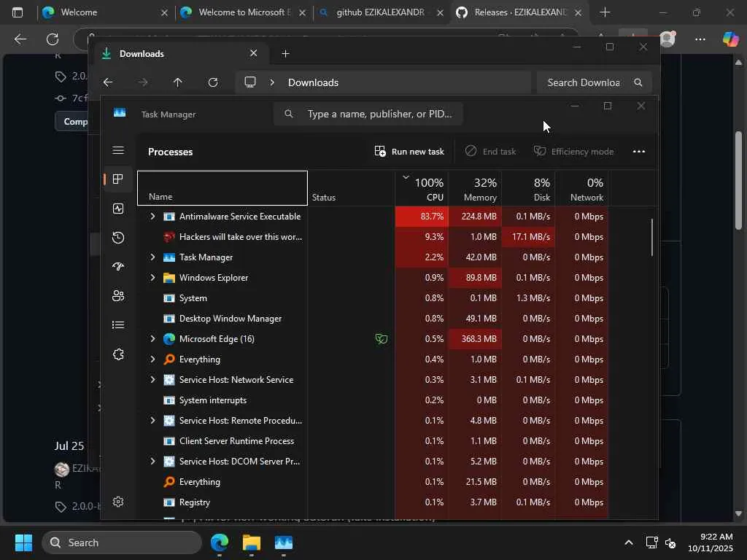
Task: Open a new Edge browser tab
Action: coord(605,12)
